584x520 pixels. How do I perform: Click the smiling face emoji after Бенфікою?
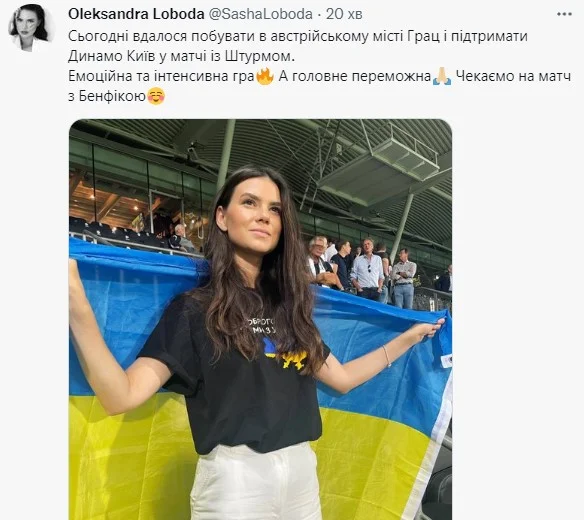pyautogui.click(x=156, y=96)
